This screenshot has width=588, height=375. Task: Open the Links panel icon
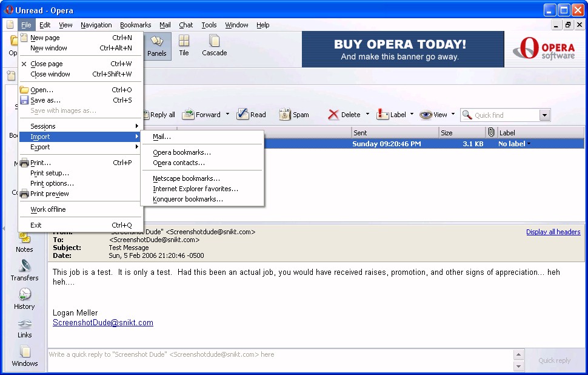24,323
